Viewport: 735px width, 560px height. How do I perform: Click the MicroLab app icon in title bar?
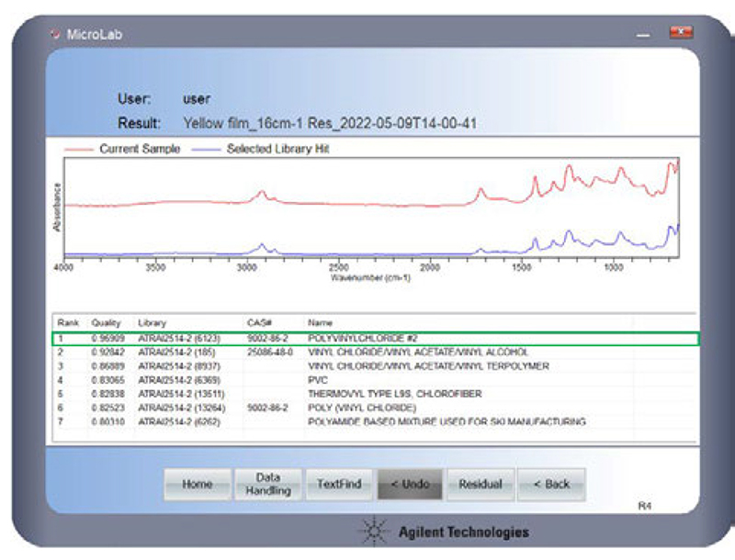coord(56,34)
